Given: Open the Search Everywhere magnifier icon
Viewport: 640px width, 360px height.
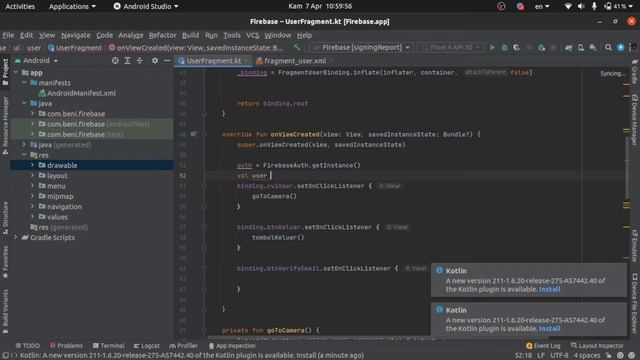Looking at the screenshot, I should tap(608, 48).
